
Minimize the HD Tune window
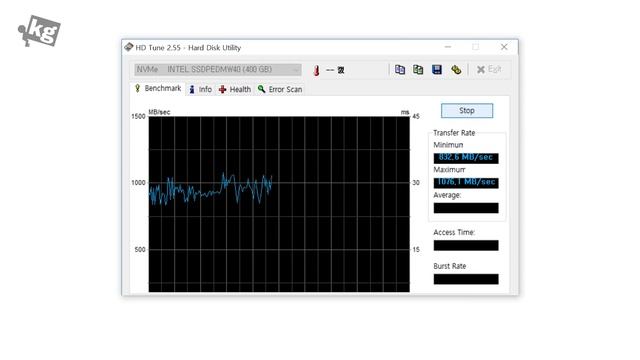pos(448,47)
